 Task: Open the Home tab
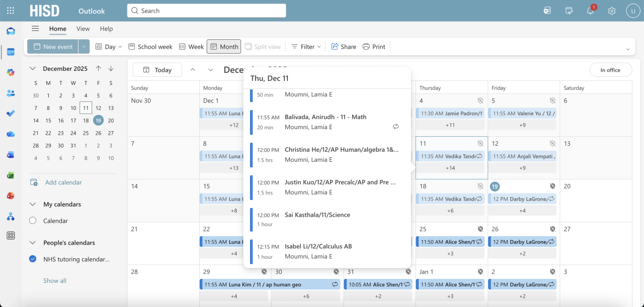[58, 29]
